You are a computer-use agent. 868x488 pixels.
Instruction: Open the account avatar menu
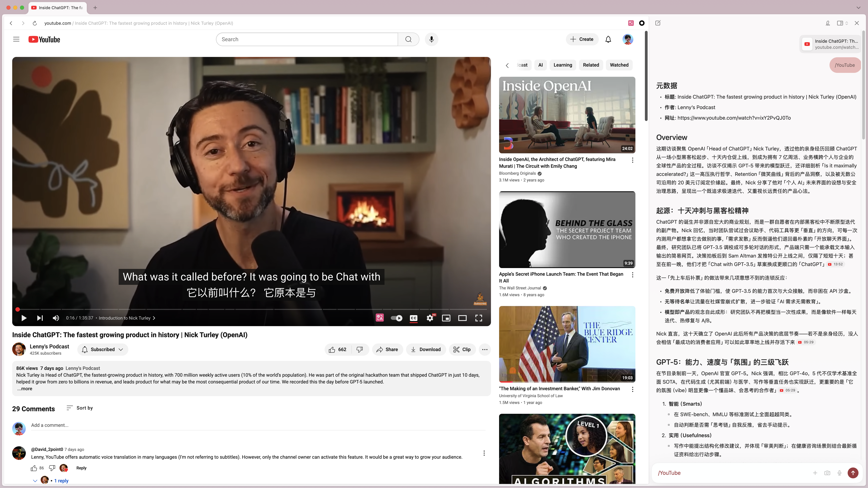628,39
